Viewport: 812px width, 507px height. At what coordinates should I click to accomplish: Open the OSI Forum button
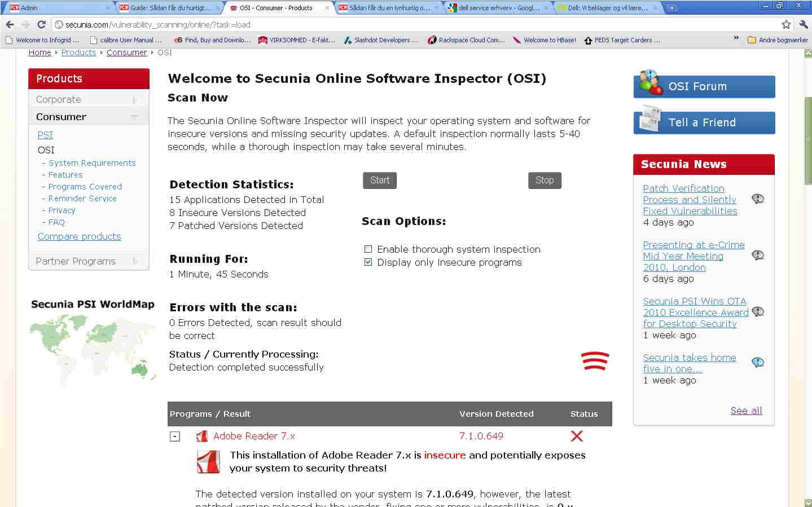(704, 86)
